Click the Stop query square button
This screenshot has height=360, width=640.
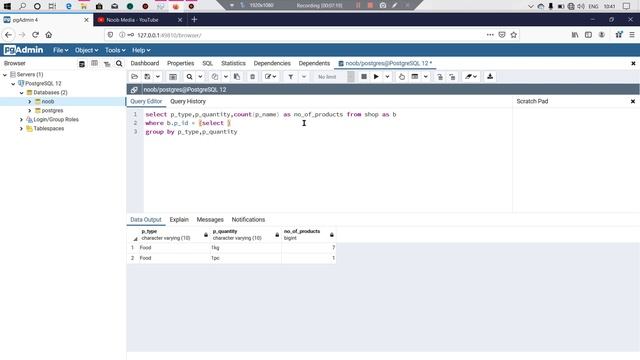point(364,77)
